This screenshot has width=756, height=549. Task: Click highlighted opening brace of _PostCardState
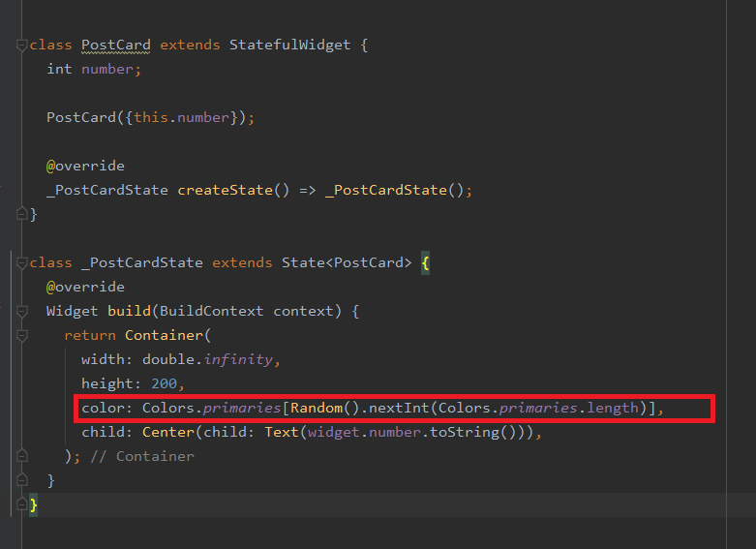click(425, 263)
